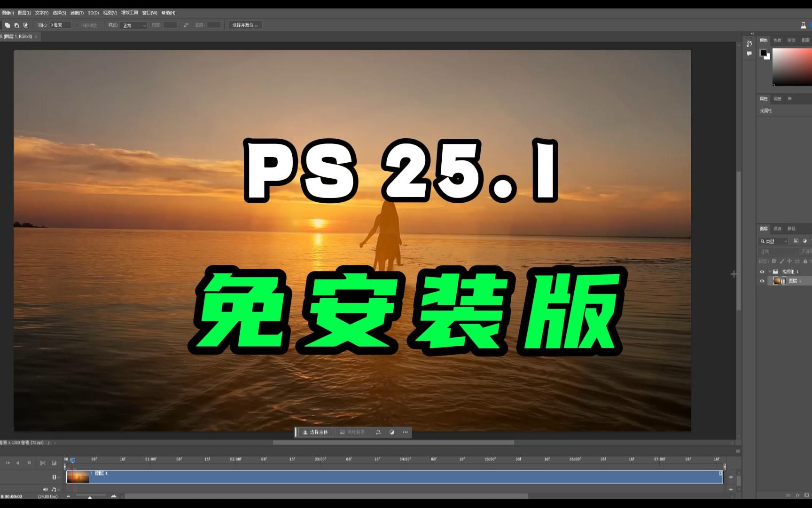Click the 选择并遮住 button
The height and width of the screenshot is (508, 812).
[245, 25]
